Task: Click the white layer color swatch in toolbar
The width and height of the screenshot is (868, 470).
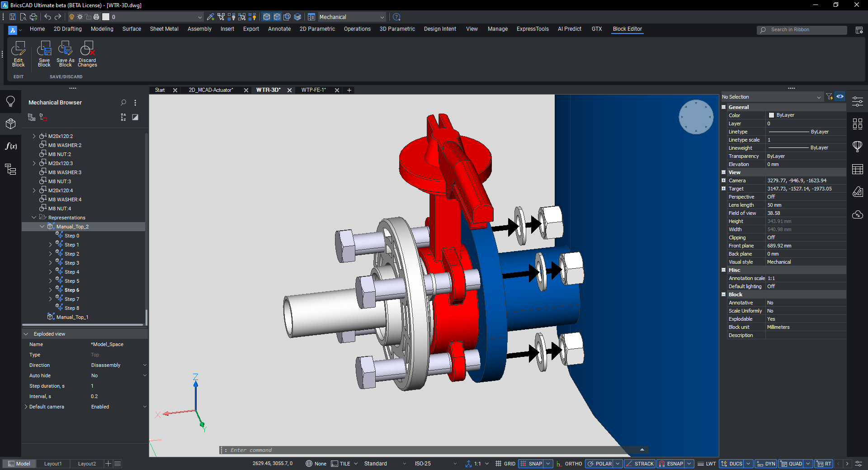Action: tap(106, 17)
